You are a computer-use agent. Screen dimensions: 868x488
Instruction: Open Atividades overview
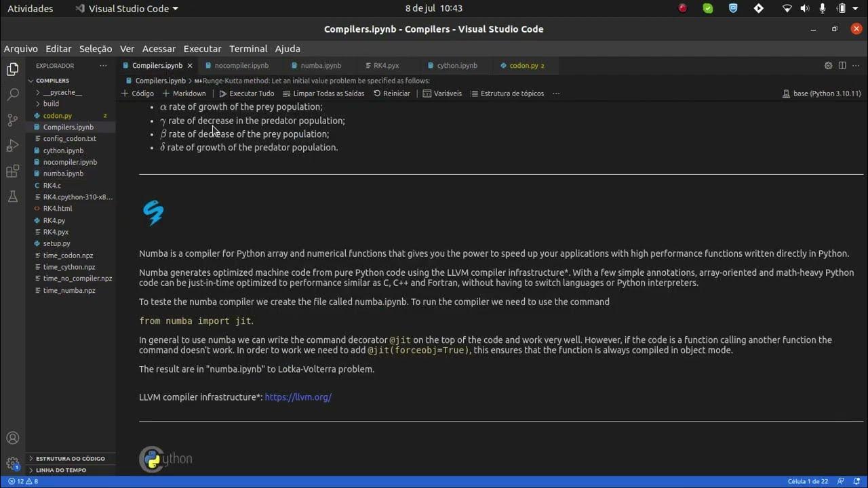coord(30,9)
